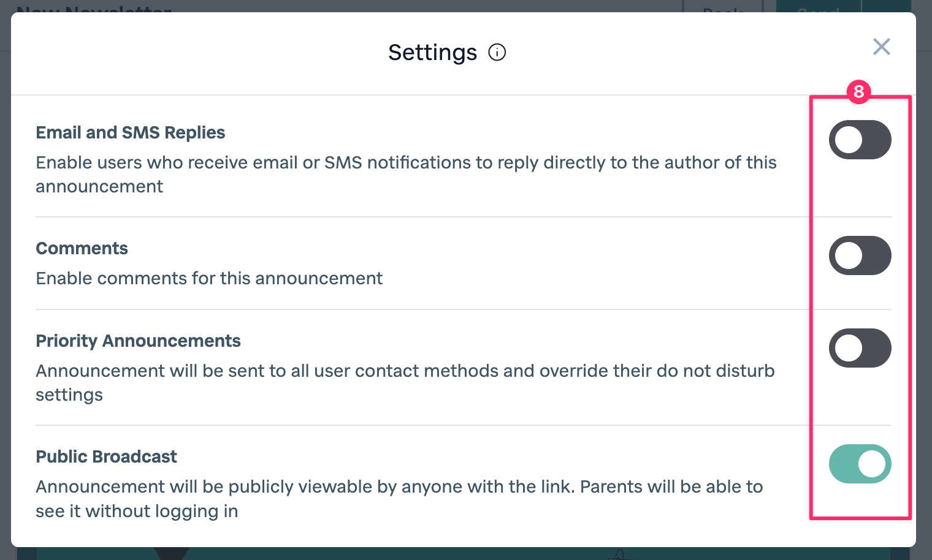Click the New Newsletter page title
This screenshot has height=560, width=932.
point(93,7)
